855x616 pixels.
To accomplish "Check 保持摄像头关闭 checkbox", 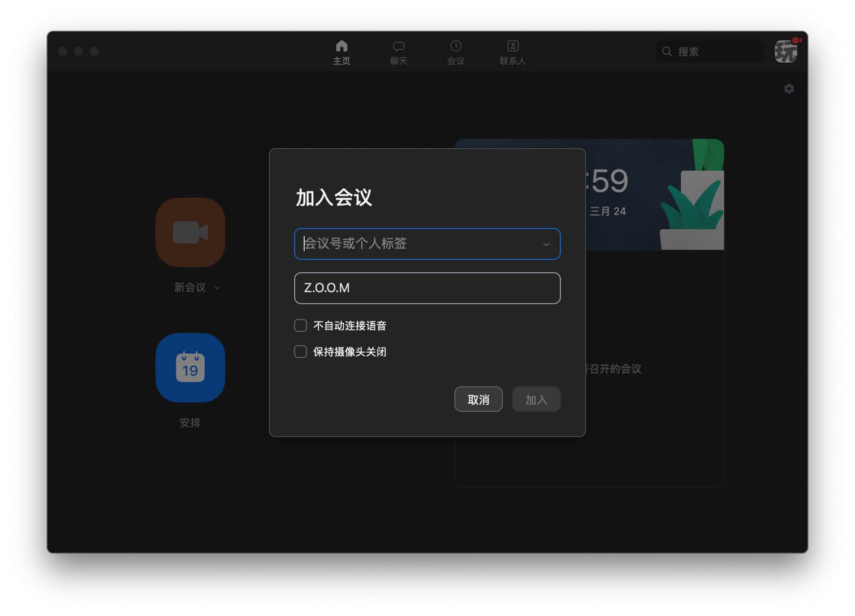I will click(300, 352).
